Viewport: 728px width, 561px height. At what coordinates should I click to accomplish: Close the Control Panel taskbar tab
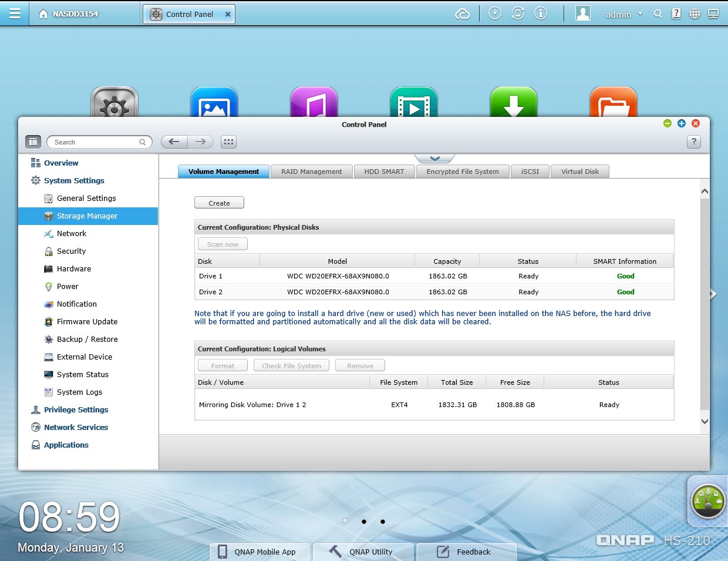[228, 14]
